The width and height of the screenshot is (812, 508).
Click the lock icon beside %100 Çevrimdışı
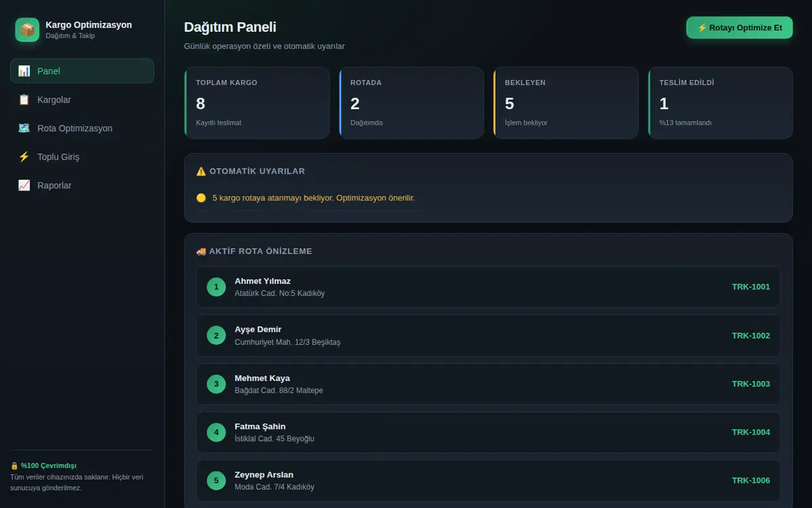(x=14, y=465)
